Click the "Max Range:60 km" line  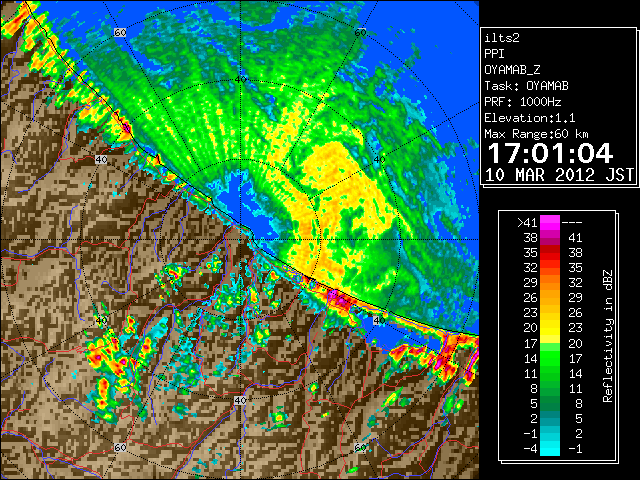(536, 134)
